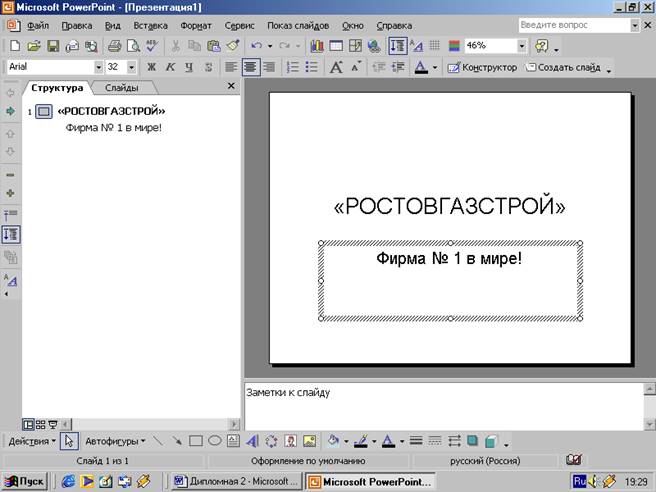Screen dimensions: 656x492
Task: Select the Oval drawing tool
Action: click(x=214, y=440)
